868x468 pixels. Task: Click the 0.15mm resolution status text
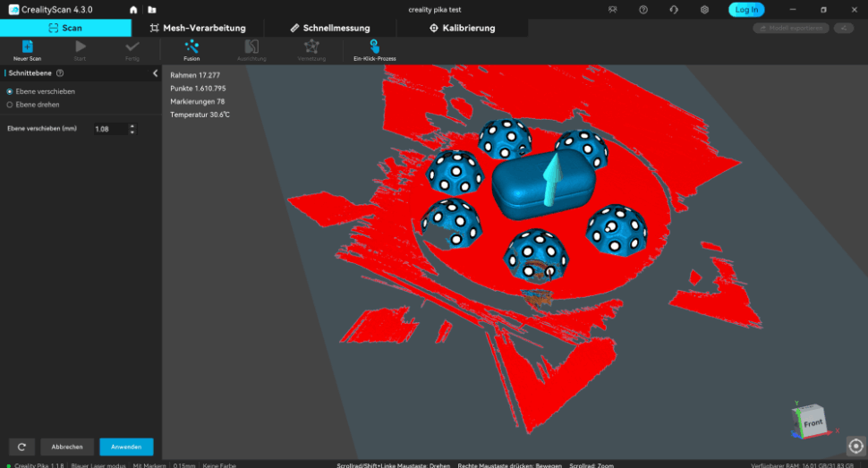pyautogui.click(x=183, y=465)
